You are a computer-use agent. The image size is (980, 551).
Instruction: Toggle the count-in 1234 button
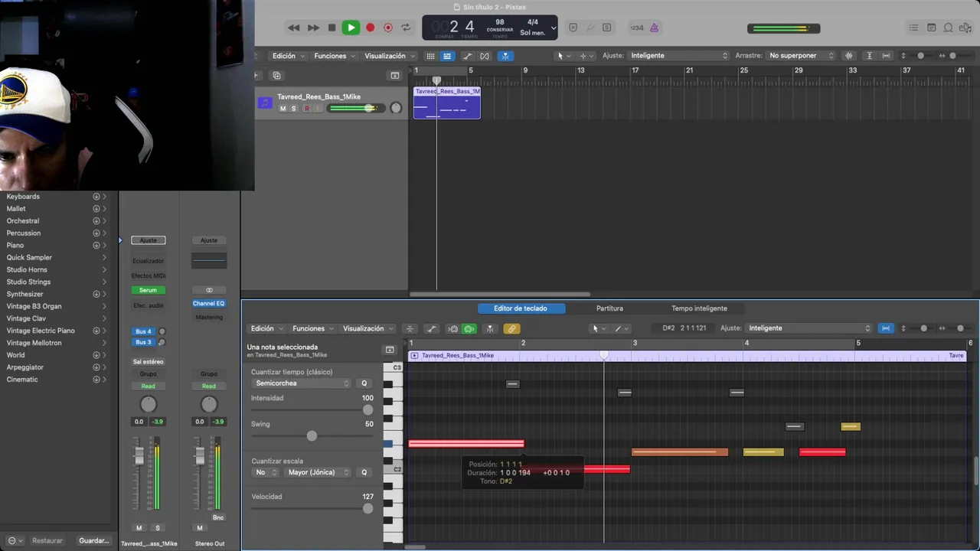(x=637, y=28)
